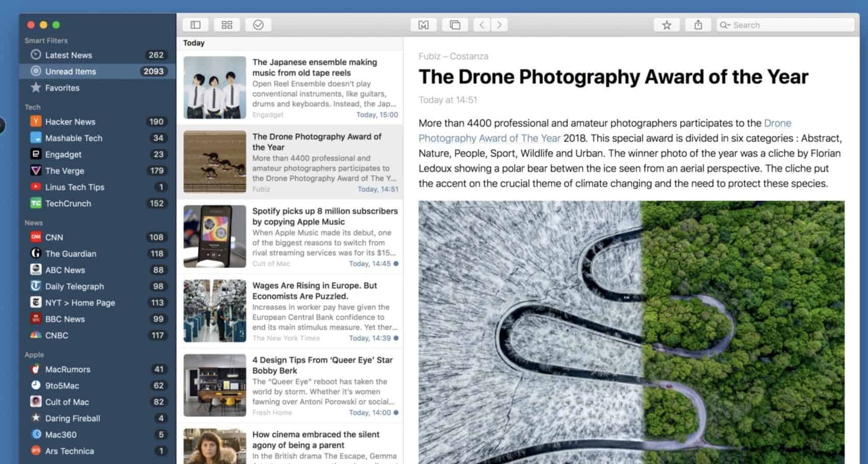Click the NYT Home Page feed icon
The image size is (868, 464).
click(x=36, y=302)
